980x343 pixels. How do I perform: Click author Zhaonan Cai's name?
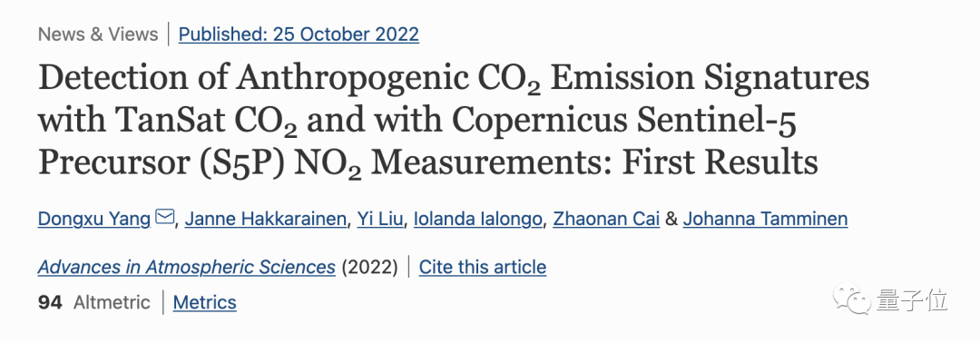click(x=606, y=219)
